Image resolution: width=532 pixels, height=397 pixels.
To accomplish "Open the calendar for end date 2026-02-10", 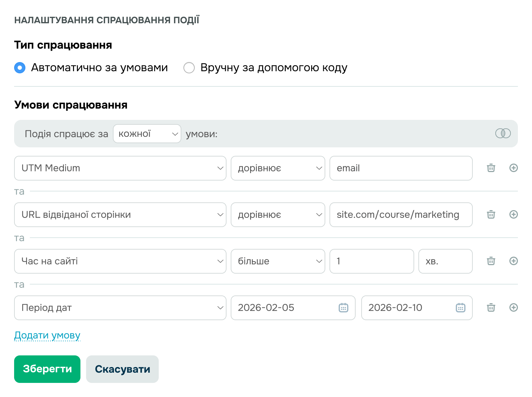I will 460,307.
